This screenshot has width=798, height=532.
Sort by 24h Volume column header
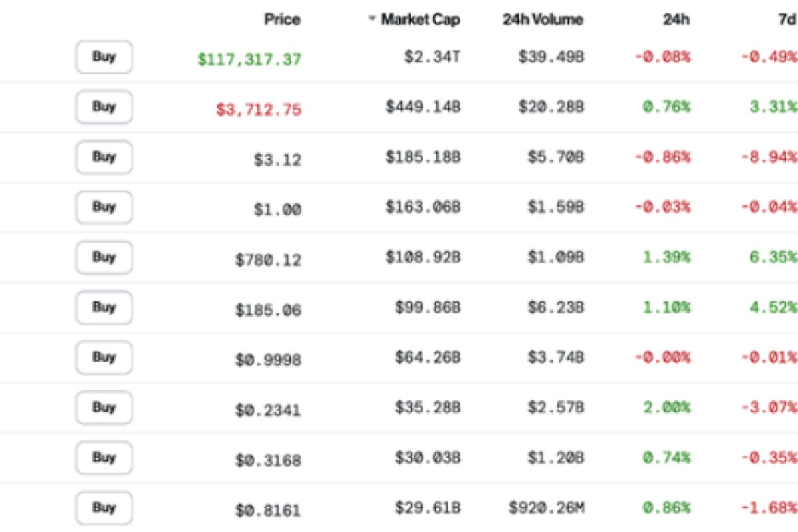[543, 19]
